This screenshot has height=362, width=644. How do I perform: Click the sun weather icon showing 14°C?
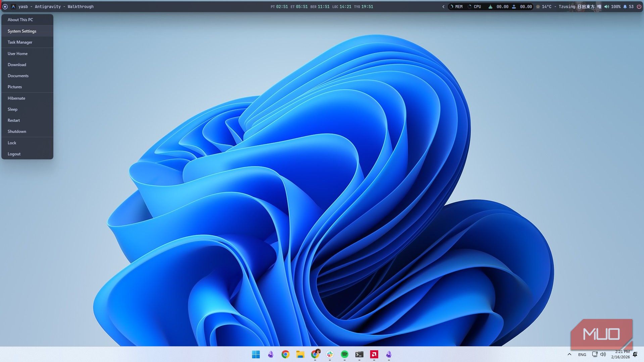[538, 7]
